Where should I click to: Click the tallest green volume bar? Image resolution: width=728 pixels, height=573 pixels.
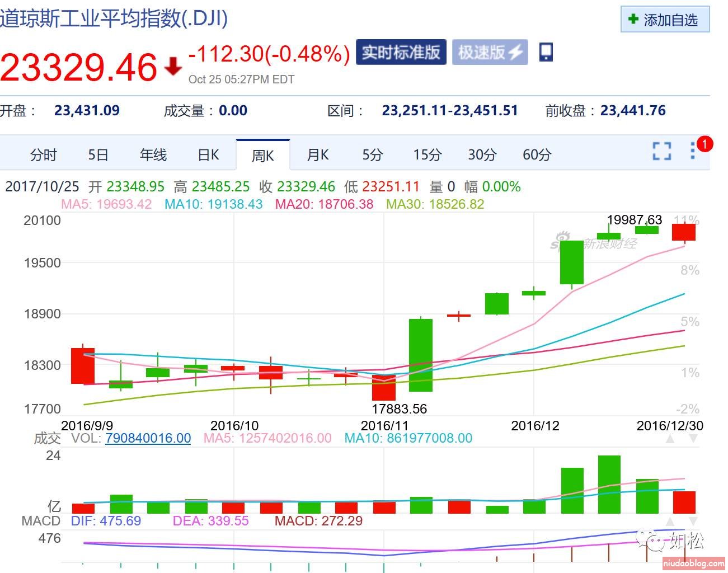coord(609,485)
